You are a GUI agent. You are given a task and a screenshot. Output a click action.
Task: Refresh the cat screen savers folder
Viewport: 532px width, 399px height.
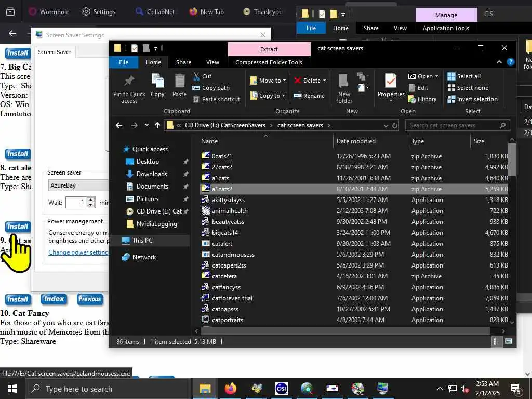coord(395,125)
